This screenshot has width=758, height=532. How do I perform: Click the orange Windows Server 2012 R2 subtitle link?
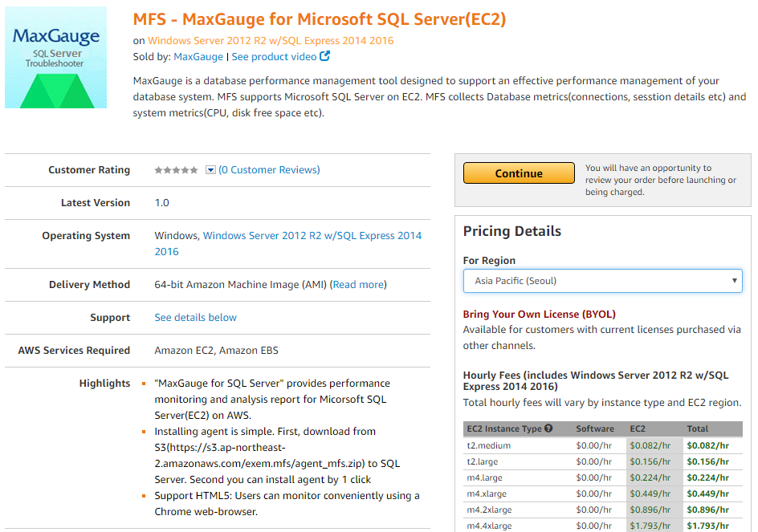[271, 41]
